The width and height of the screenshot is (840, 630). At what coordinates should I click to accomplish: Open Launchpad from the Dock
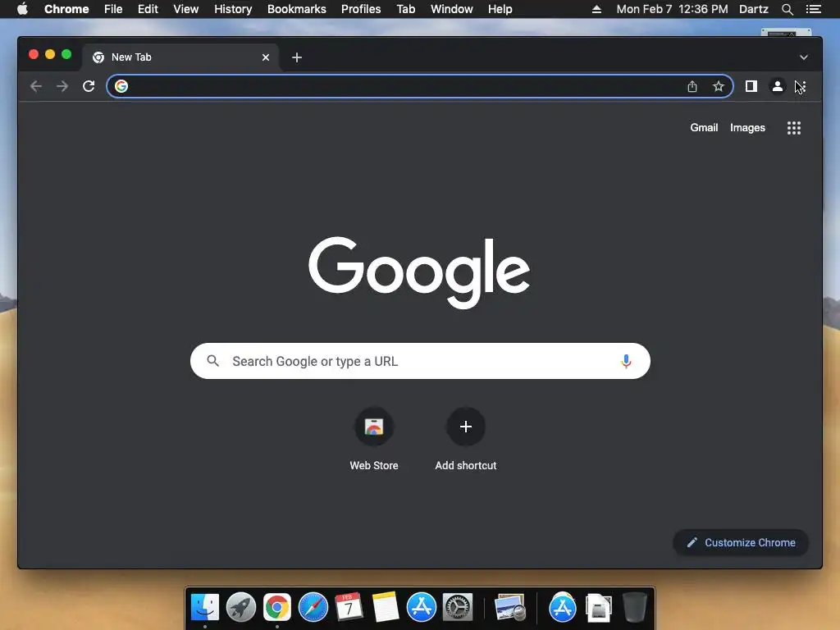(241, 608)
